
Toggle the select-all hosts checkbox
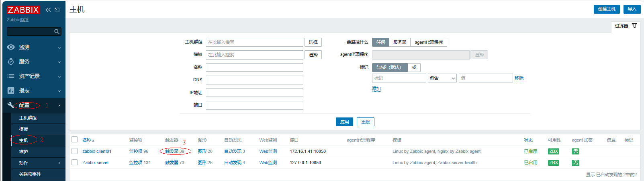(74, 140)
